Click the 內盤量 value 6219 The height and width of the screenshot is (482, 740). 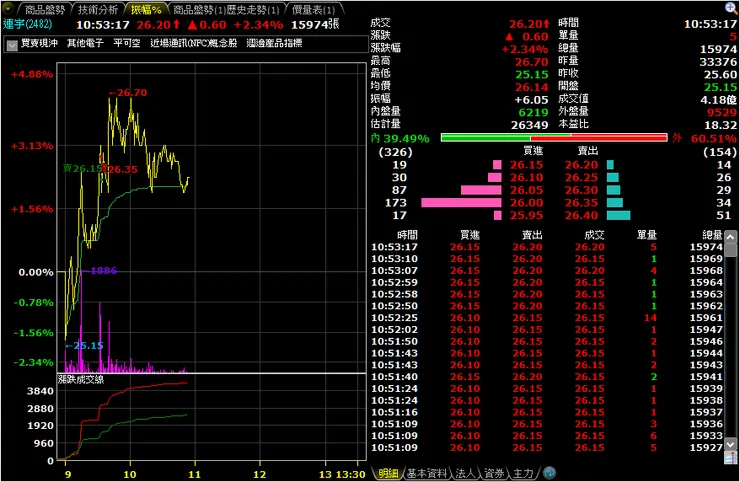point(533,112)
